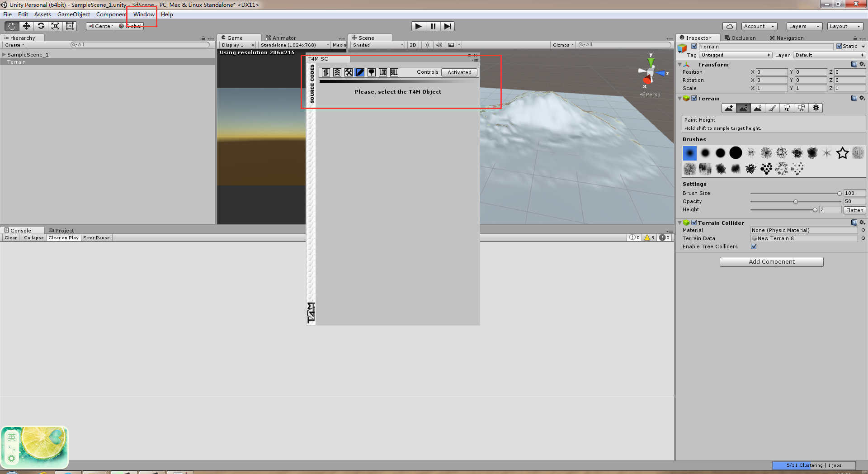
Task: Select Paint Details terrain tool
Action: [801, 108]
